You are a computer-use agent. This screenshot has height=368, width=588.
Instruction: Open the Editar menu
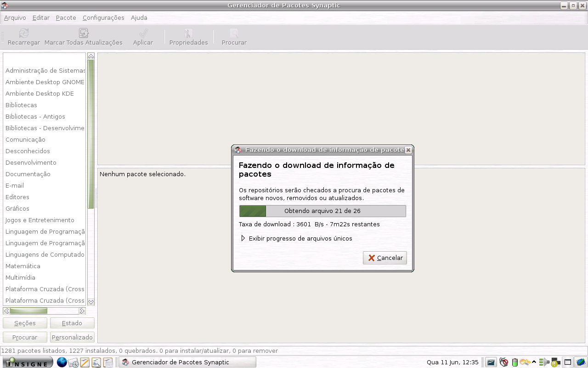[41, 17]
